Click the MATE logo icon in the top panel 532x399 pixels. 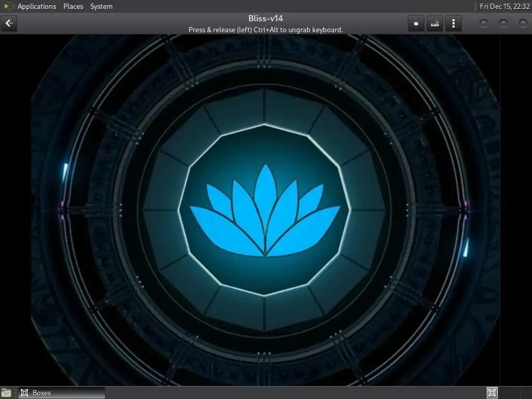point(8,6)
